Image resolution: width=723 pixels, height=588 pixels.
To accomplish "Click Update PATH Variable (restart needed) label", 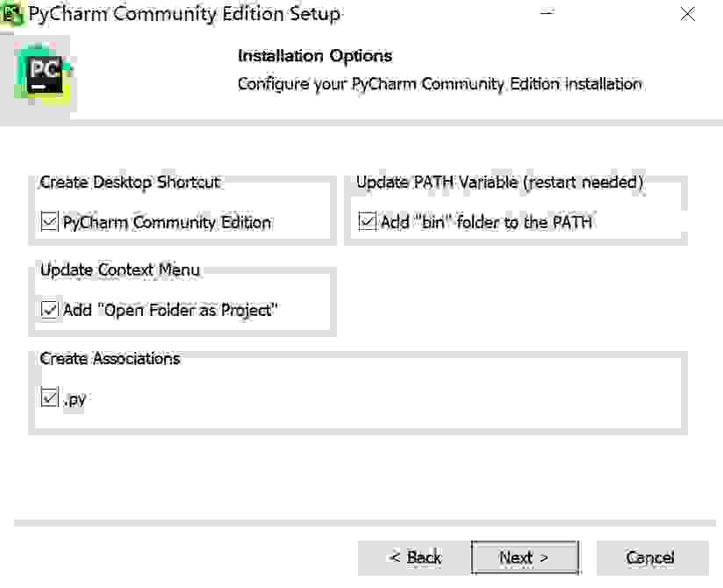I will pyautogui.click(x=500, y=183).
